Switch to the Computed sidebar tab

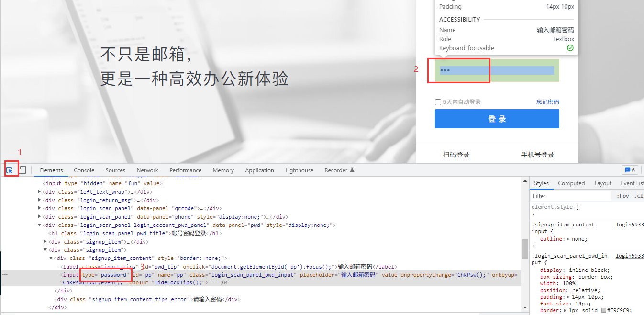[x=571, y=183]
